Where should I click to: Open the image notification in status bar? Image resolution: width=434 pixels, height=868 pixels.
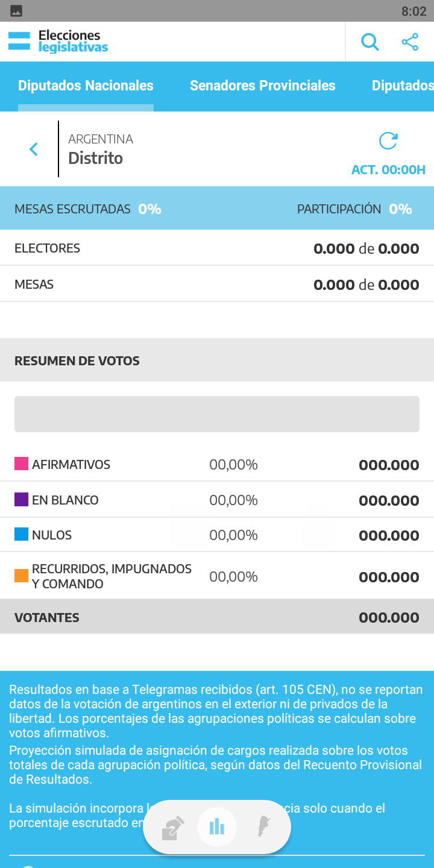click(16, 11)
